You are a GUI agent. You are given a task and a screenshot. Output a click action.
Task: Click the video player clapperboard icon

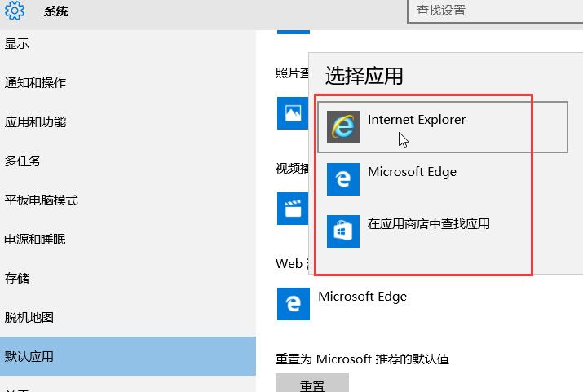293,209
